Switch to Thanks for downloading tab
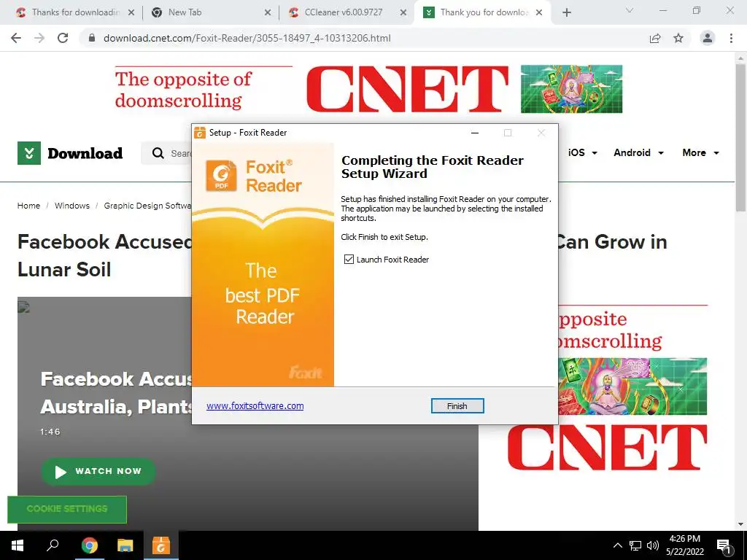The height and width of the screenshot is (560, 747). [76, 12]
